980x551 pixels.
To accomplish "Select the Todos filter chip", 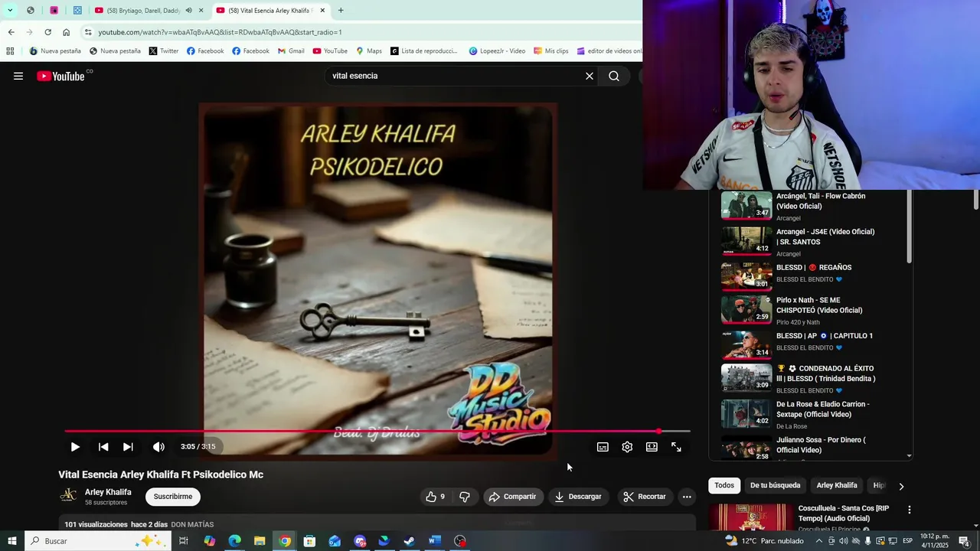I will 724,485.
